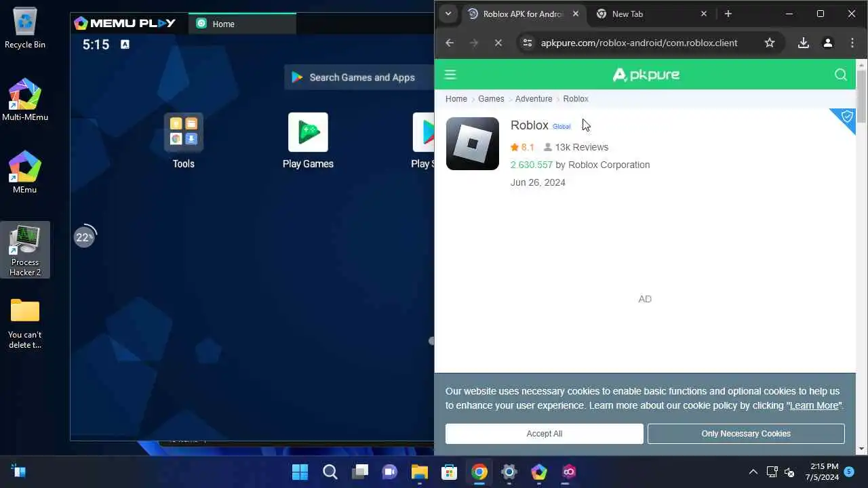Click the apkpure.com address bar URL
The image size is (868, 488).
pos(639,43)
